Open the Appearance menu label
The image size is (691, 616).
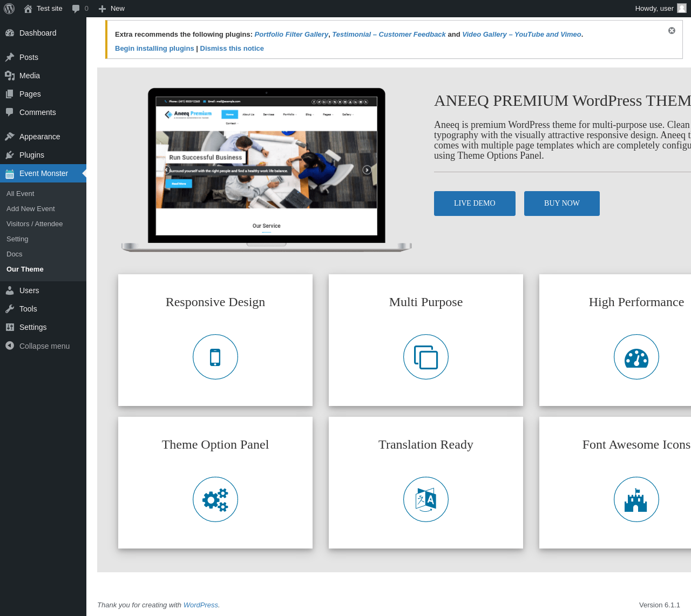point(40,137)
